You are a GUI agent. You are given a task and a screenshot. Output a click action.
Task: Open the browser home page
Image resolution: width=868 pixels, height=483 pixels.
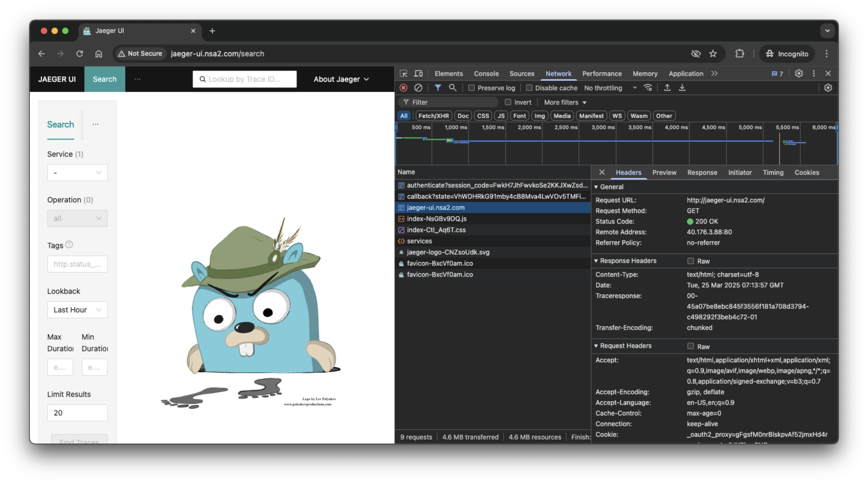(98, 54)
